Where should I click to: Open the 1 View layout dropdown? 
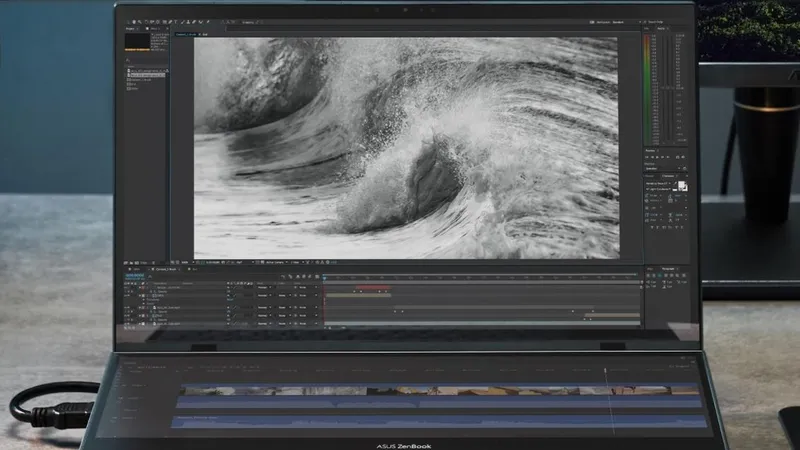(296, 262)
